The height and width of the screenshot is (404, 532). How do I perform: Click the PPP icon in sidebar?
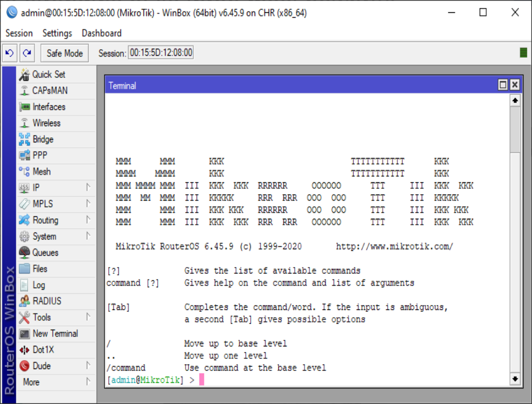24,156
